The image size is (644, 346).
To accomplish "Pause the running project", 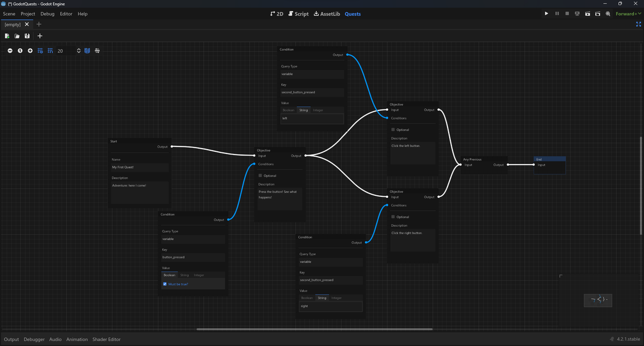I will [x=557, y=13].
